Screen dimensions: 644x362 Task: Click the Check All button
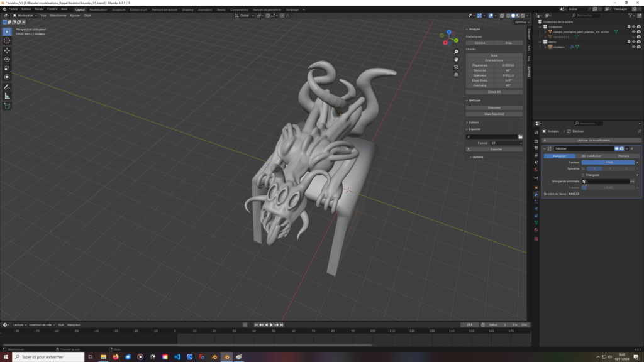coord(494,92)
